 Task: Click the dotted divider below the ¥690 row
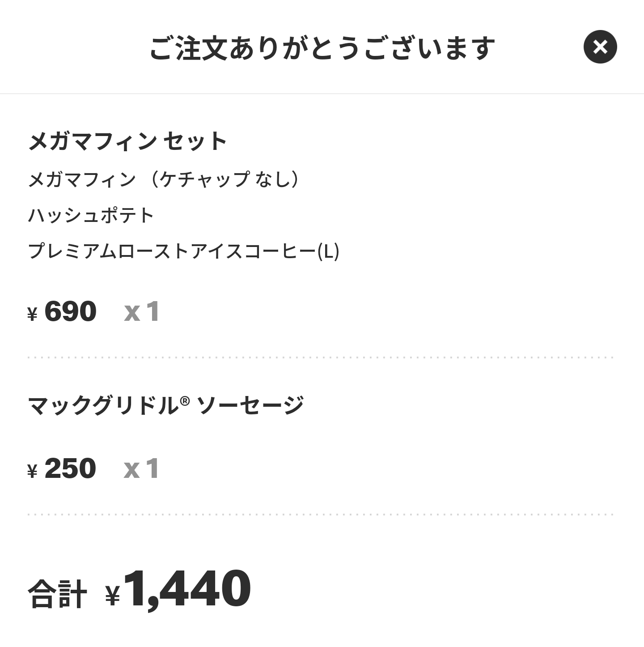(x=320, y=358)
